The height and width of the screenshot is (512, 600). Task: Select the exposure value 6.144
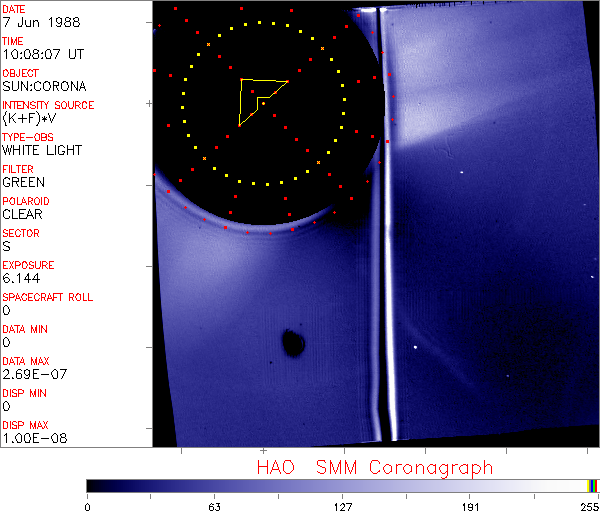click(19, 278)
